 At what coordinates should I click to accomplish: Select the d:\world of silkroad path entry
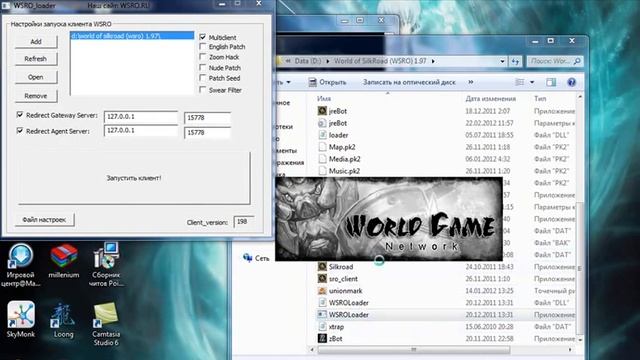click(132, 36)
